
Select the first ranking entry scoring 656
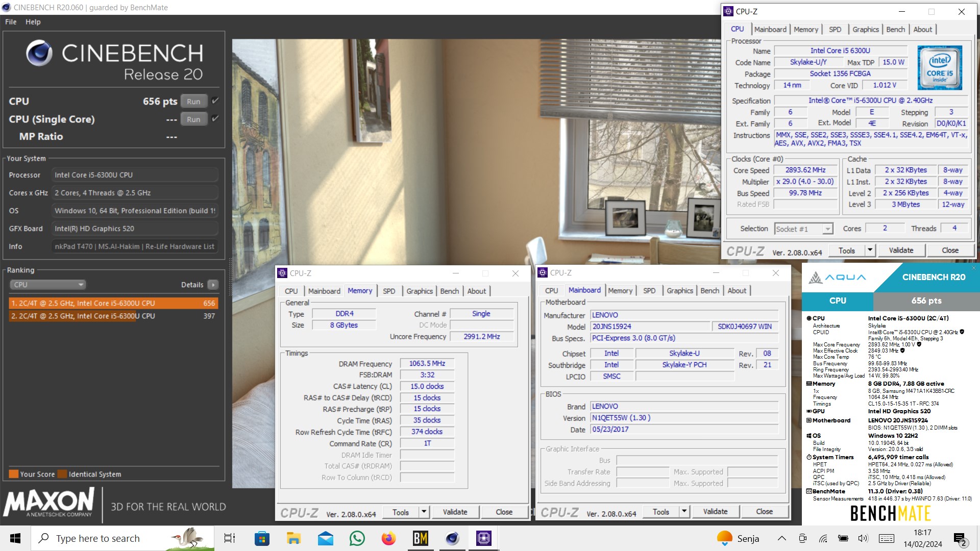click(113, 303)
